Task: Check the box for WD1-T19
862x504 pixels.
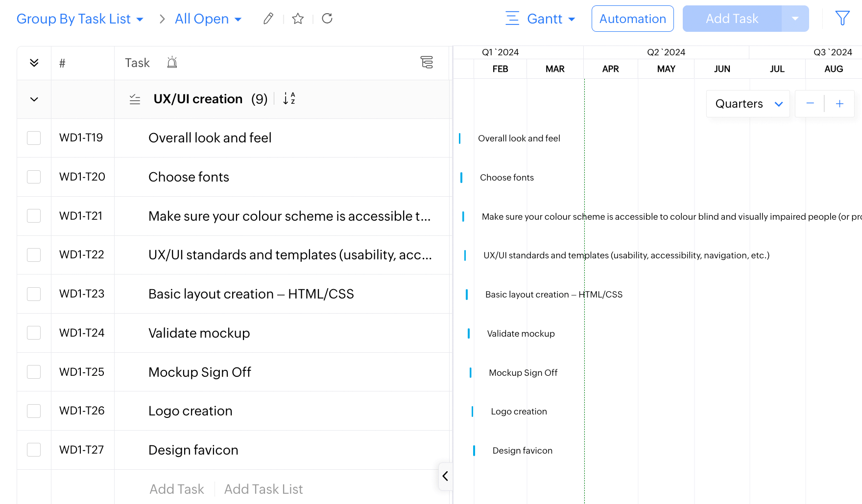Action: pyautogui.click(x=34, y=138)
